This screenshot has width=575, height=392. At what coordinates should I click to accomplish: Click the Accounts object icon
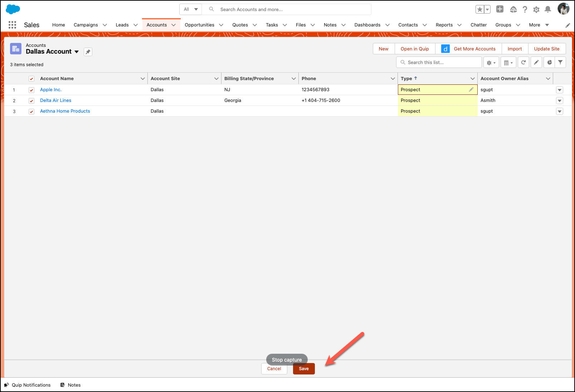[x=16, y=49]
